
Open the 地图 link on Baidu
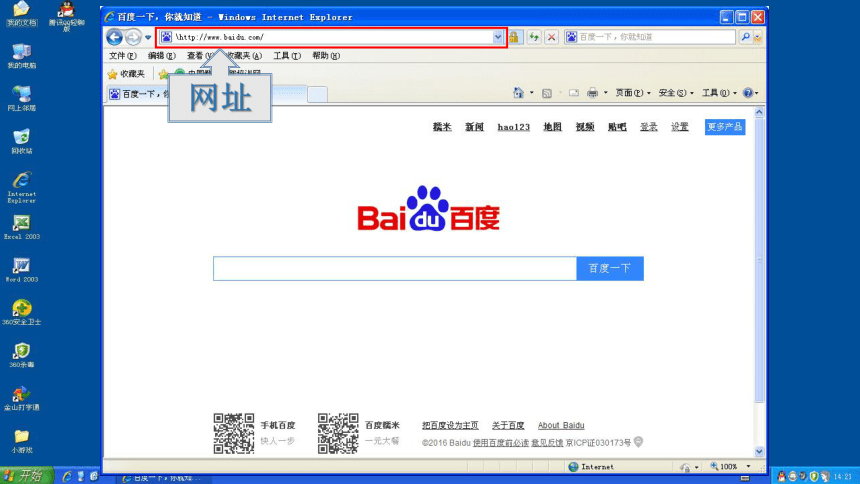pos(552,127)
